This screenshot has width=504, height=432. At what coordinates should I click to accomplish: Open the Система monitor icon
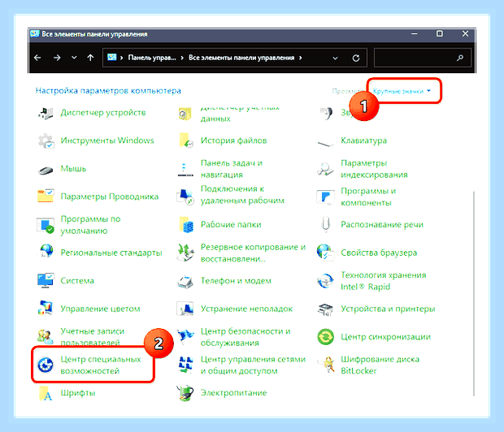(46, 280)
